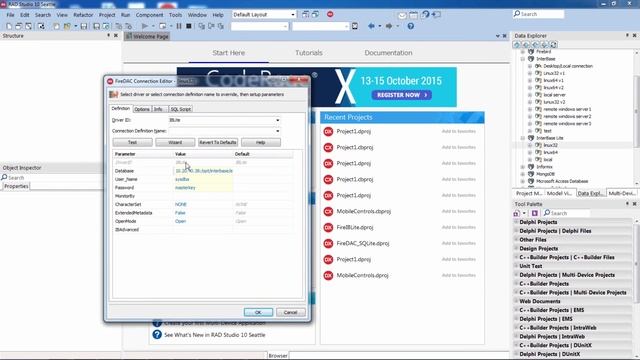
Task: Open the Connection Definition Name dropdown
Action: [x=278, y=131]
